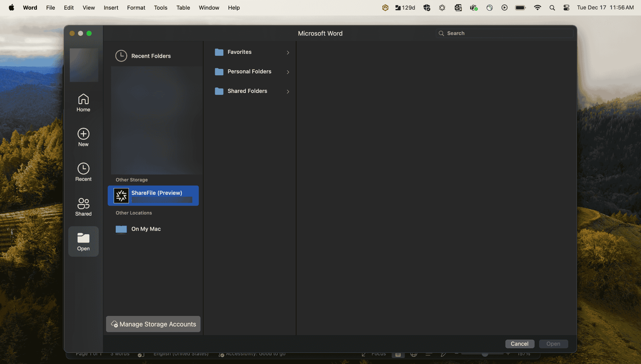Show the Shared documents section
The width and height of the screenshot is (641, 364).
[x=83, y=207]
